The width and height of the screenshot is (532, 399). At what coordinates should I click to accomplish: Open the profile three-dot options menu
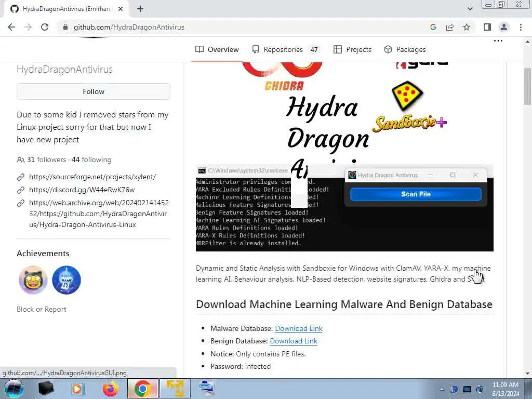pyautogui.click(x=498, y=41)
